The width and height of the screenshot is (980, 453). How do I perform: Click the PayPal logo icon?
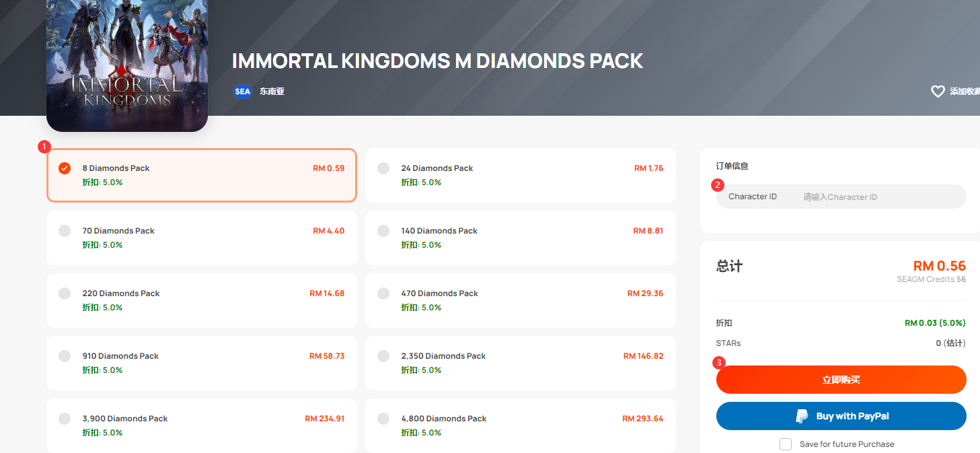point(802,416)
